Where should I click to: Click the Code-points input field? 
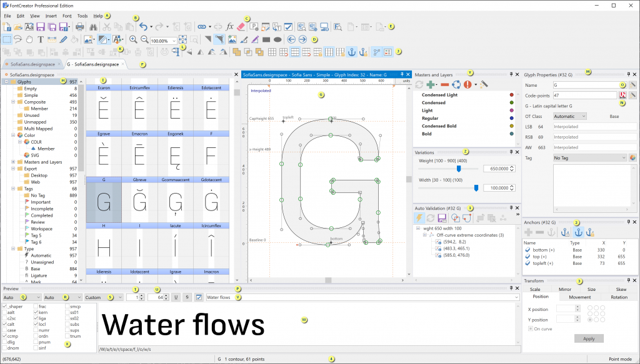coord(584,95)
